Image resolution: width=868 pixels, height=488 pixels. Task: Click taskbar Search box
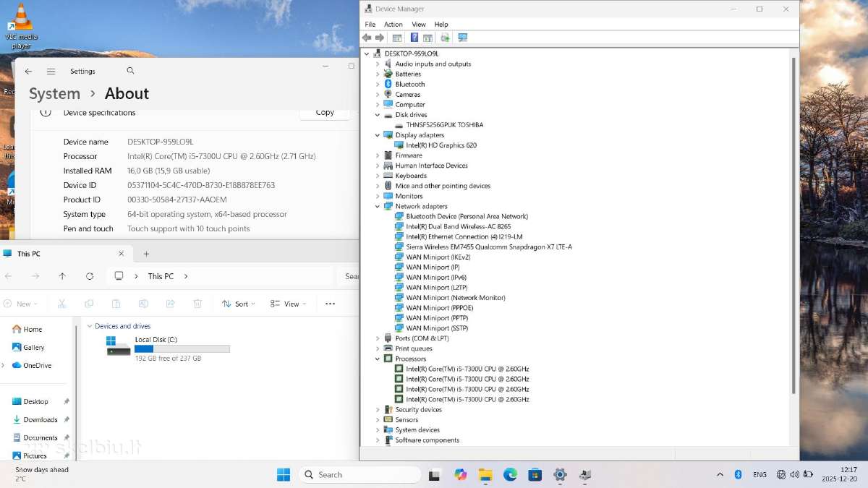359,475
